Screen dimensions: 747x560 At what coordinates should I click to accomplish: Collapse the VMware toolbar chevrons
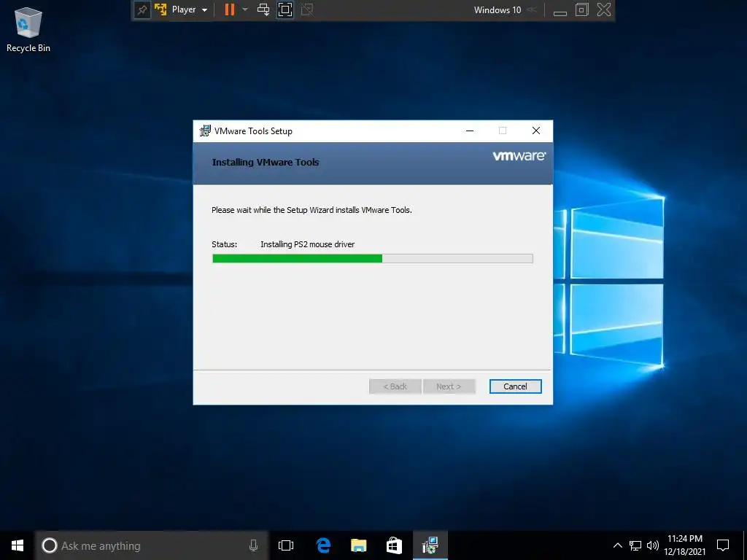pyautogui.click(x=532, y=9)
